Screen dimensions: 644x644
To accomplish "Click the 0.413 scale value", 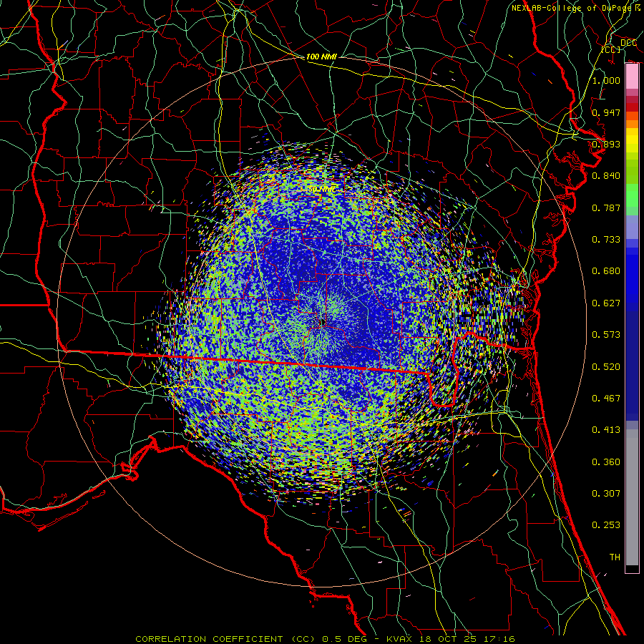I will (x=606, y=430).
